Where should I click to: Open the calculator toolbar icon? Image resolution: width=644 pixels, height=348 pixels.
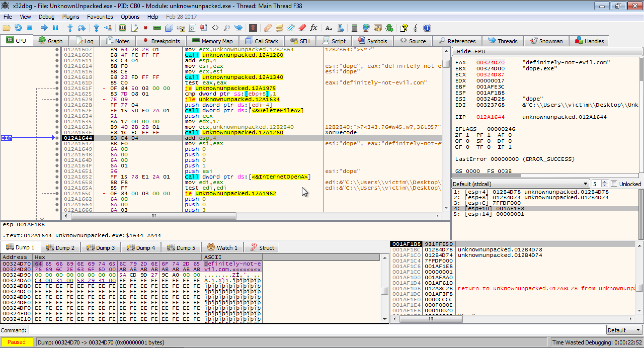354,28
